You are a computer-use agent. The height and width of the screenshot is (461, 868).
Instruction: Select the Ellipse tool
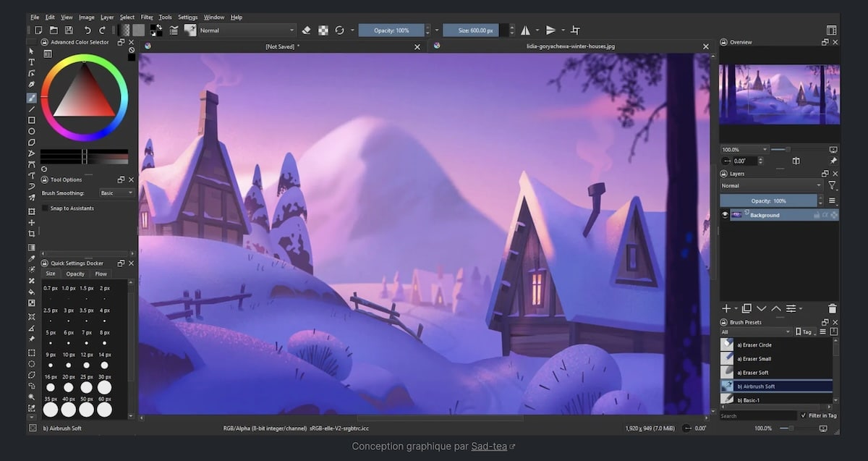pos(32,131)
